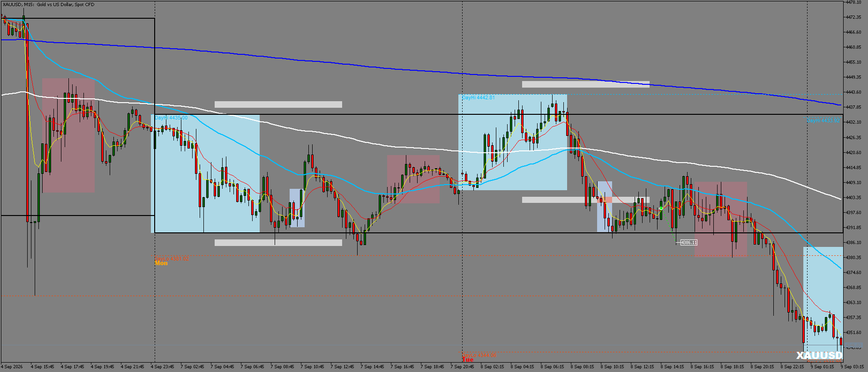868x372 pixels.
Task: Click the 4460.85 level on the price axis
Action: (x=853, y=47)
